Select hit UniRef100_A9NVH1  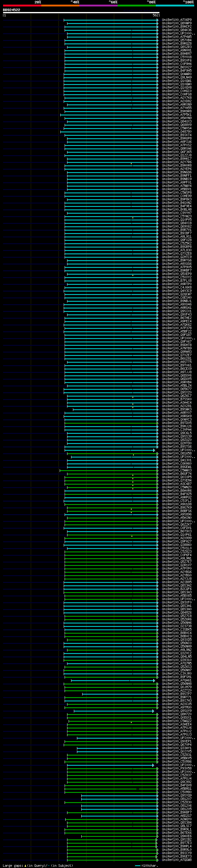coord(177,50)
